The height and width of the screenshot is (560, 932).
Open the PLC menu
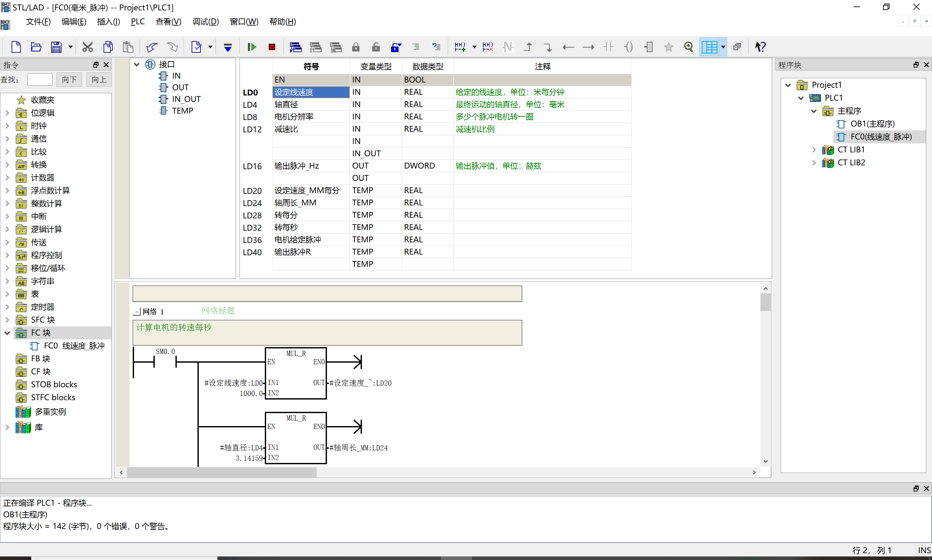coord(138,21)
